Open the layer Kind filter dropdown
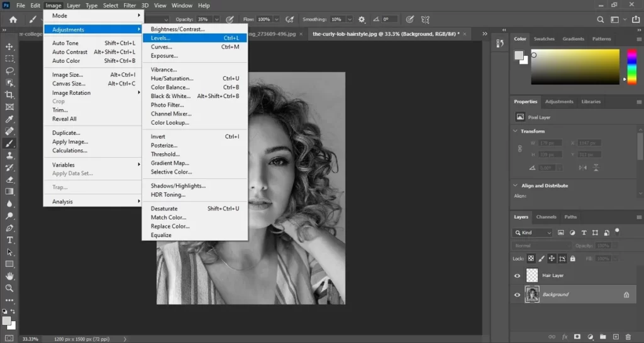Screen dimensions: 644x343 [532, 232]
